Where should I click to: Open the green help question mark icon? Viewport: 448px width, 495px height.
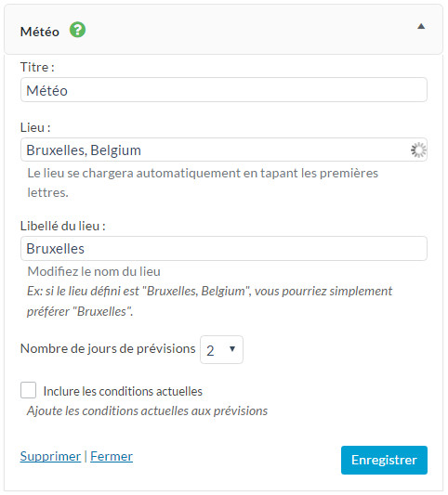point(77,30)
